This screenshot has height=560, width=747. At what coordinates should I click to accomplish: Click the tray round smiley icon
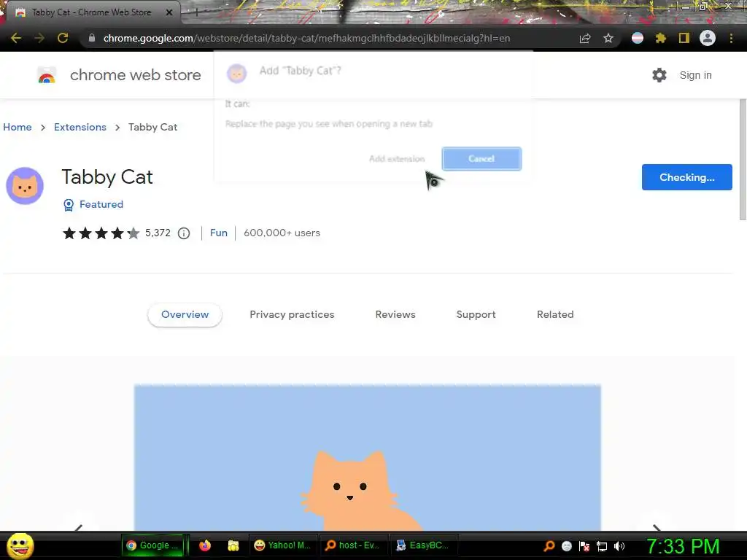[x=566, y=546]
